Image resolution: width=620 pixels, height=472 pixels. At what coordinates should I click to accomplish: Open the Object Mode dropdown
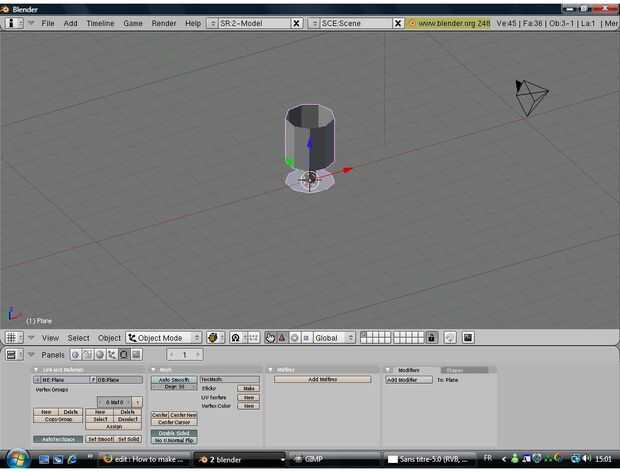click(164, 338)
